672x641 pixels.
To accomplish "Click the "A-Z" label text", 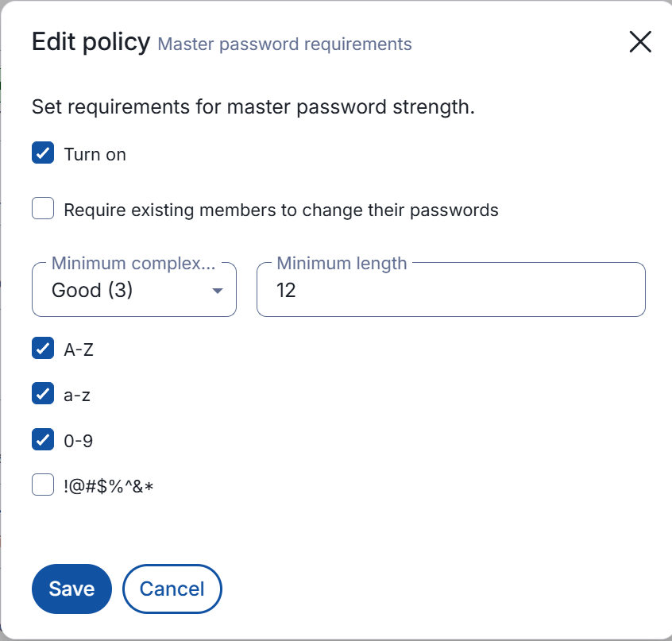I will click(x=79, y=349).
